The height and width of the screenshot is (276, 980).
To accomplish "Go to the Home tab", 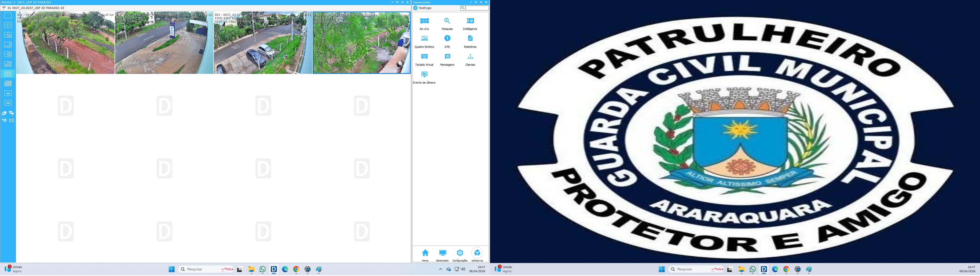I will pos(425,255).
